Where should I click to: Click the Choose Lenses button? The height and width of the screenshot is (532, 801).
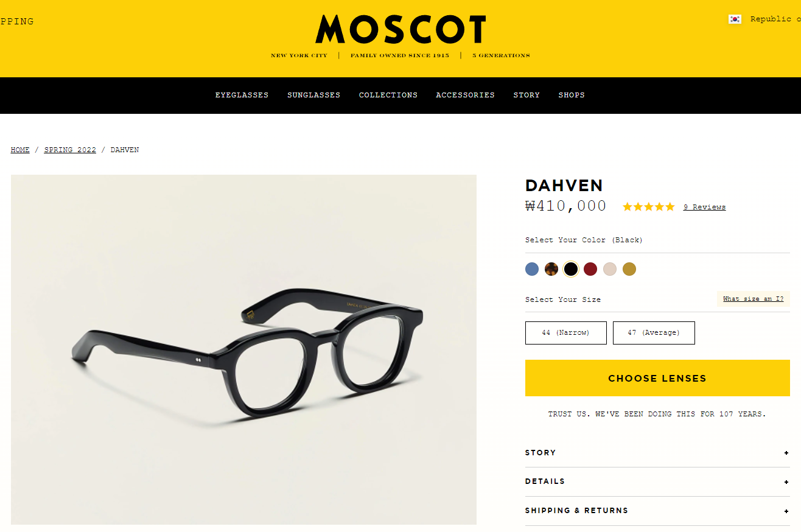657,378
